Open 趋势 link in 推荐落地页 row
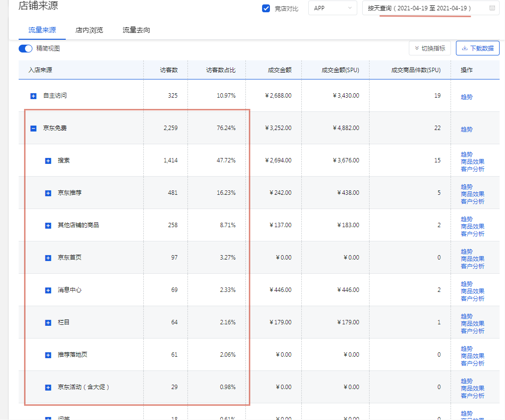505x420 pixels. (x=467, y=348)
